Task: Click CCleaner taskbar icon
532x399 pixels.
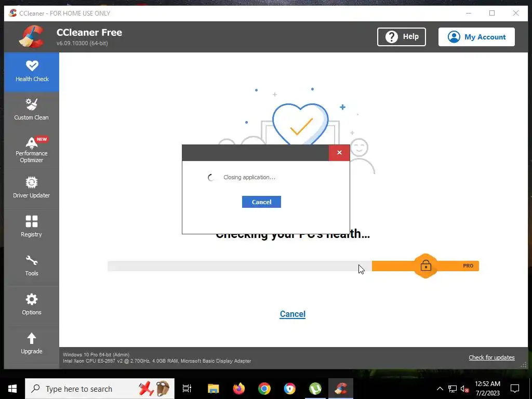Action: pyautogui.click(x=341, y=389)
